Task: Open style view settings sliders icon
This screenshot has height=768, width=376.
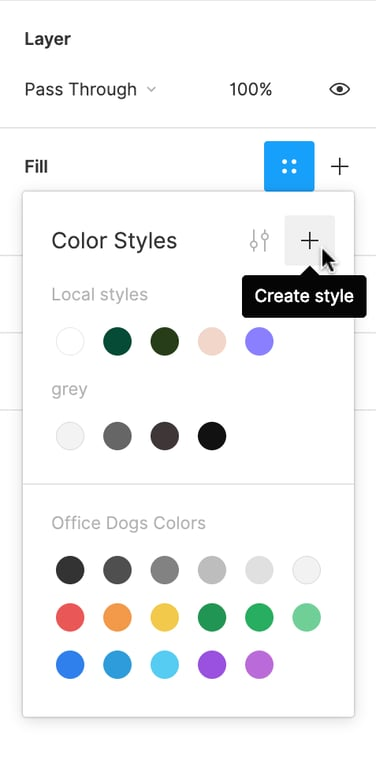Action: click(259, 240)
